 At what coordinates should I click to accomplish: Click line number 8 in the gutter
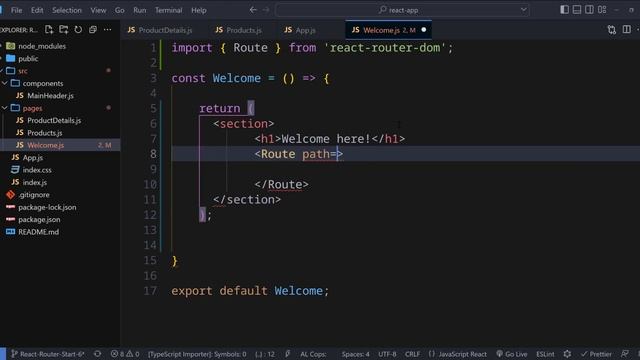tap(153, 154)
